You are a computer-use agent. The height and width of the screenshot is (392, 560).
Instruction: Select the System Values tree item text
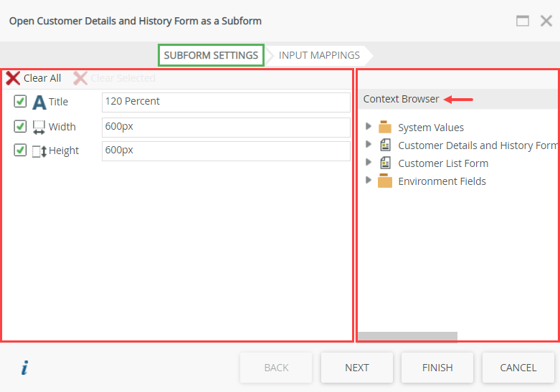coord(431,128)
